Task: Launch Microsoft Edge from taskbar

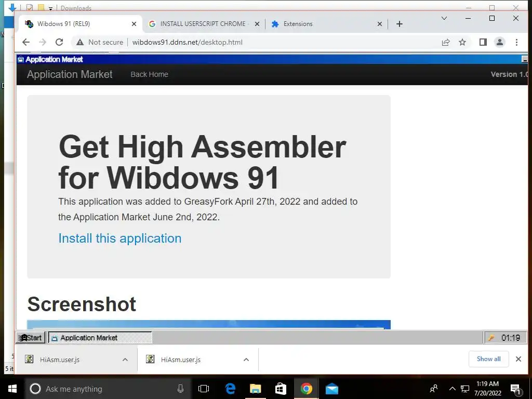Action: pyautogui.click(x=230, y=389)
